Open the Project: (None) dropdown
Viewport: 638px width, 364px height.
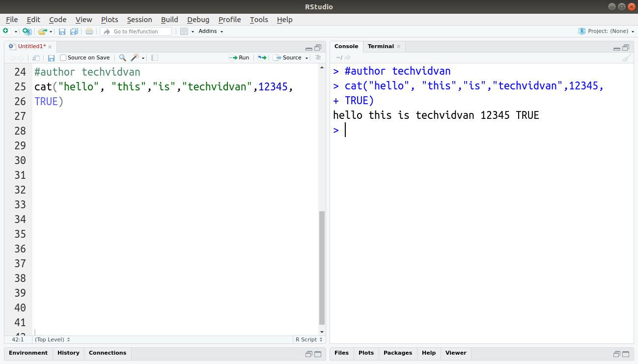tap(607, 31)
